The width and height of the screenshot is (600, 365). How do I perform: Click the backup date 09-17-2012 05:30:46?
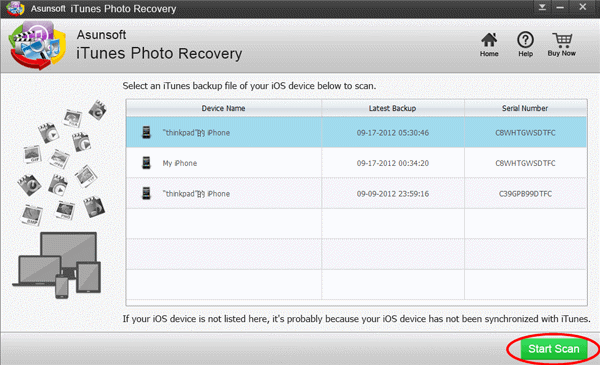point(393,133)
